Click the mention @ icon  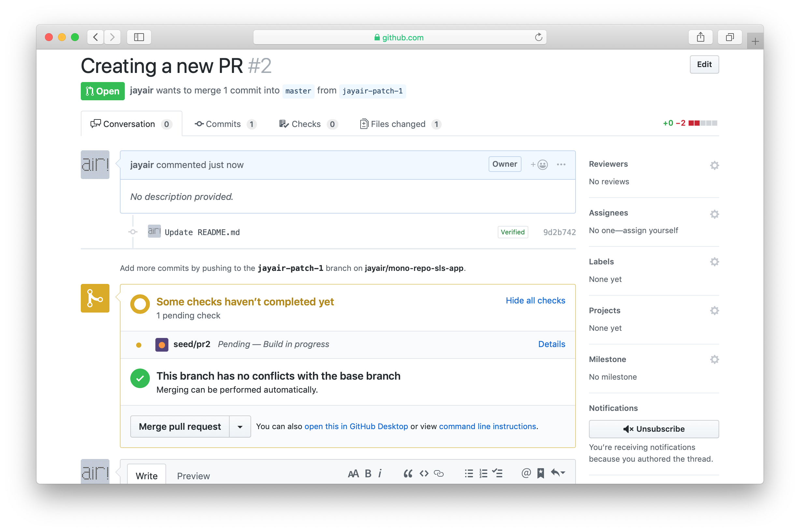click(x=526, y=473)
